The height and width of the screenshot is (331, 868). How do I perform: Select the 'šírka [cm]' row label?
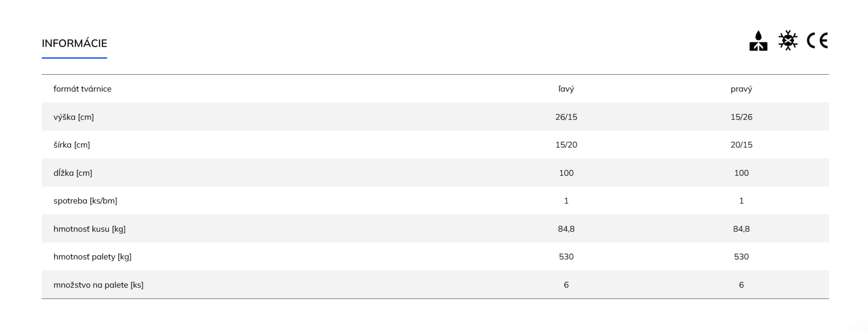[x=71, y=145]
